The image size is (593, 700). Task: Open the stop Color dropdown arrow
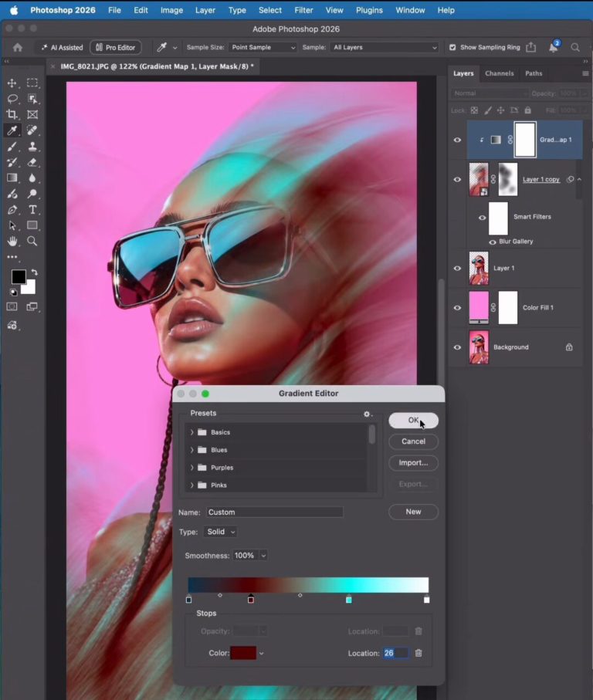pyautogui.click(x=262, y=654)
